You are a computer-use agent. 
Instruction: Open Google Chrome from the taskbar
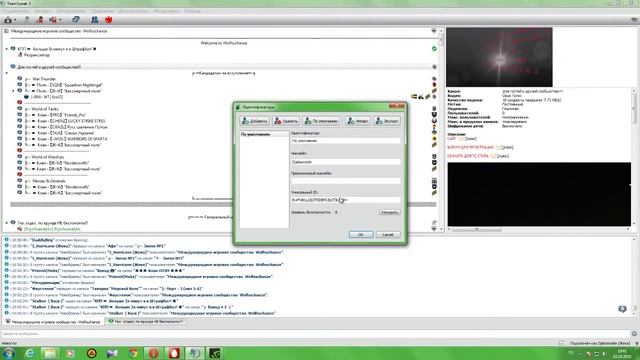(133, 353)
